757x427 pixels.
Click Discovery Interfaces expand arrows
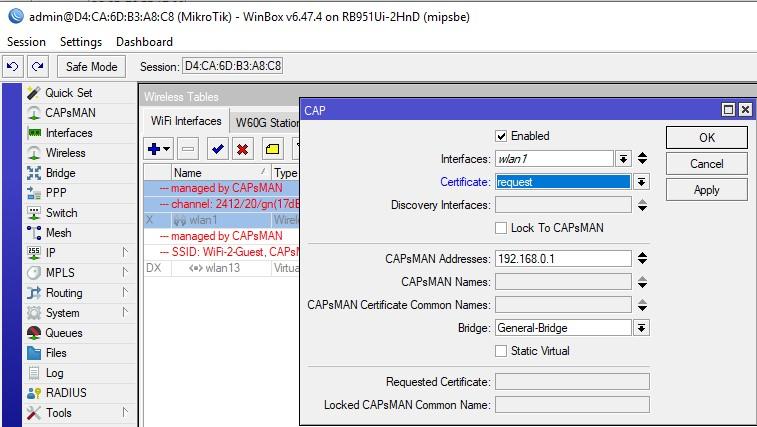click(643, 205)
